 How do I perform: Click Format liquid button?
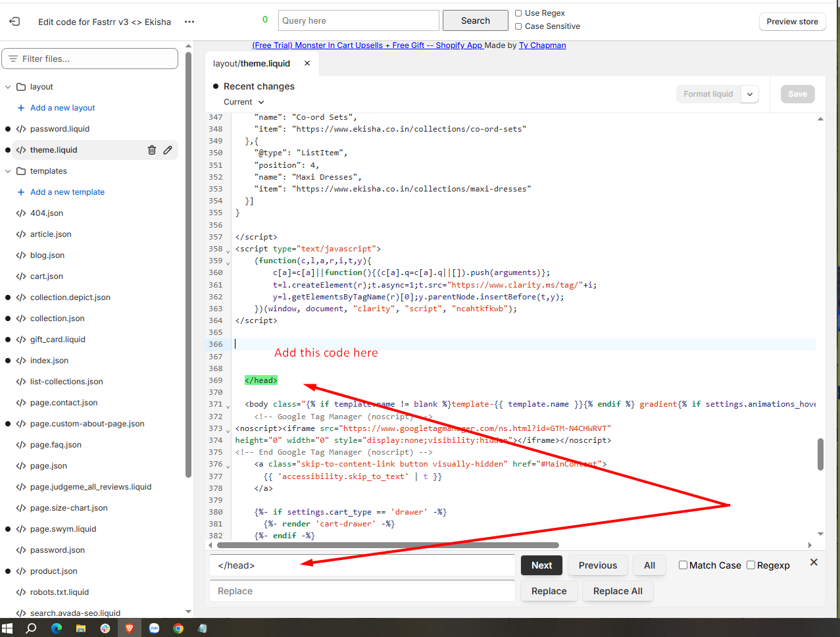click(708, 94)
